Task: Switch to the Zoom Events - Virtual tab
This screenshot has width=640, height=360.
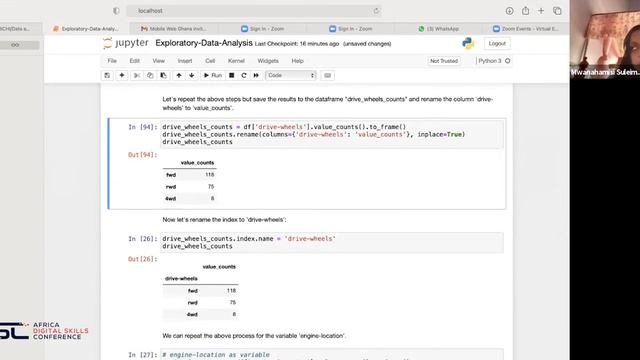Action: (526, 29)
